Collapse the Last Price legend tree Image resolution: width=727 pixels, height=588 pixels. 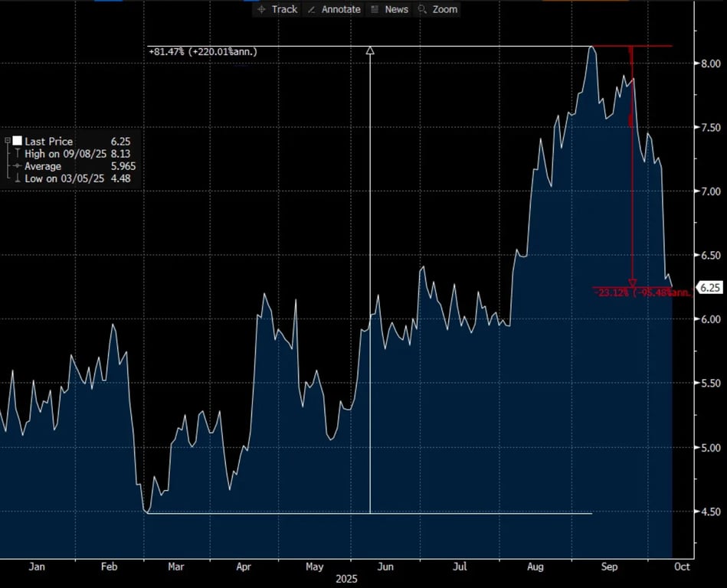[8, 142]
